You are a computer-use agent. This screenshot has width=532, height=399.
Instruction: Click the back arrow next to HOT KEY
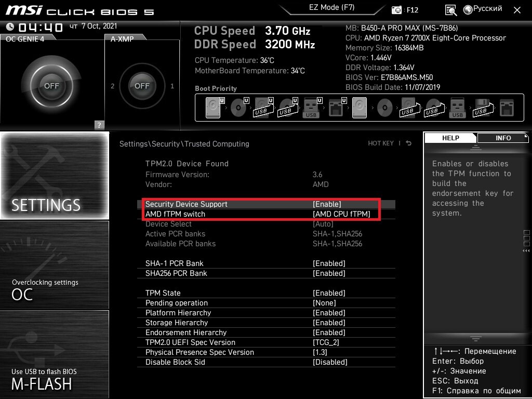point(408,143)
